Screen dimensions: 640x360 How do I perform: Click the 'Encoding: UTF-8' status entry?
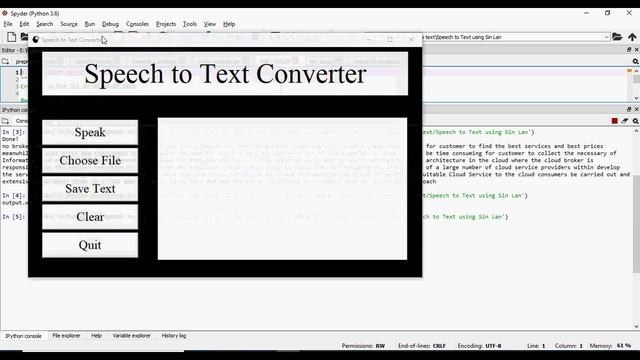coord(479,346)
